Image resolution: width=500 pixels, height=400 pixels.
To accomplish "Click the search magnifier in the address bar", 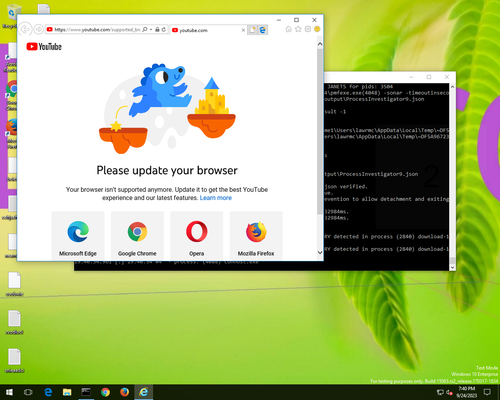I will pos(145,29).
